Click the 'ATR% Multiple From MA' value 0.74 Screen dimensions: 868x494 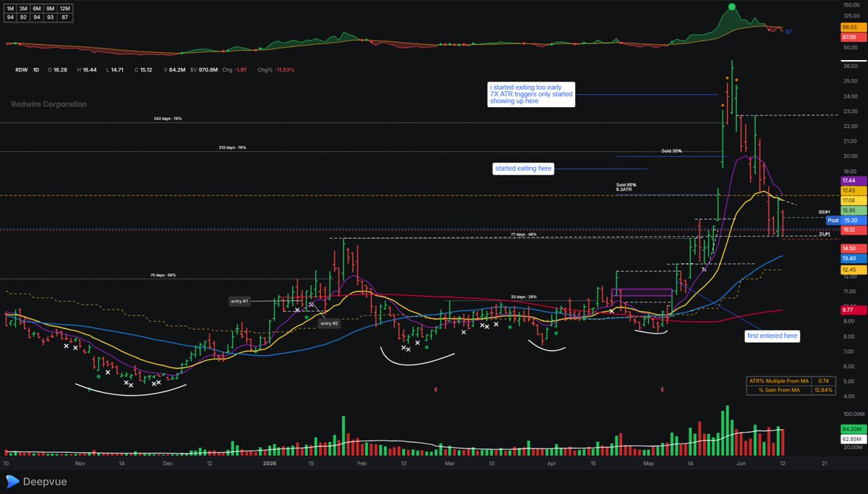click(x=822, y=380)
